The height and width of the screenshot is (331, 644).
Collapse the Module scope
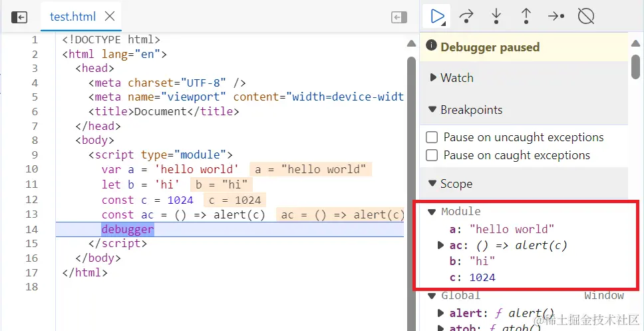click(431, 212)
